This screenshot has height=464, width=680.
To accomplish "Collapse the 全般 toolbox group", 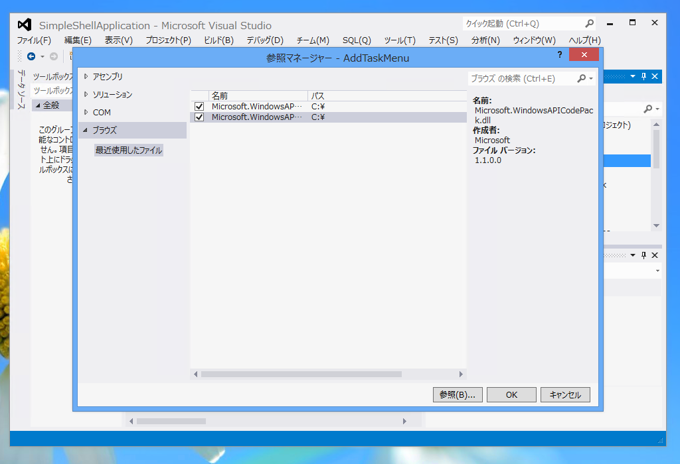I will (x=38, y=105).
